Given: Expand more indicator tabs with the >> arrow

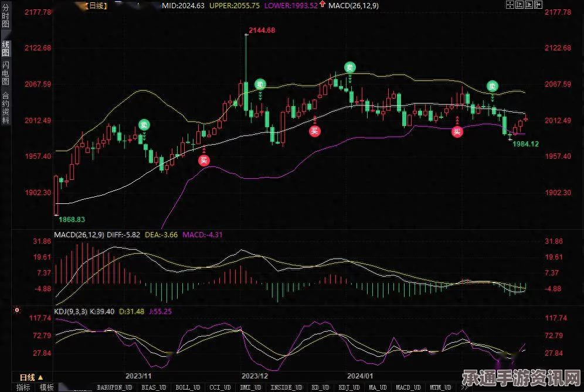Looking at the screenshot, I should [x=464, y=387].
